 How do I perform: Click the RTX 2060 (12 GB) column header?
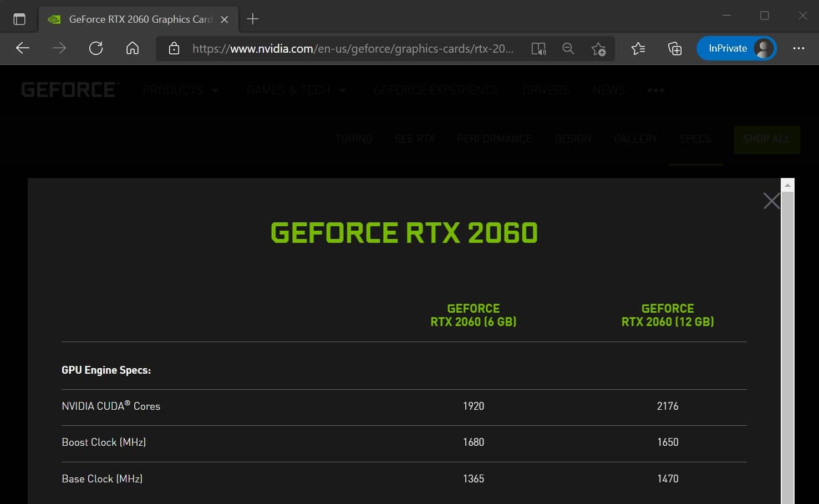[x=668, y=315]
